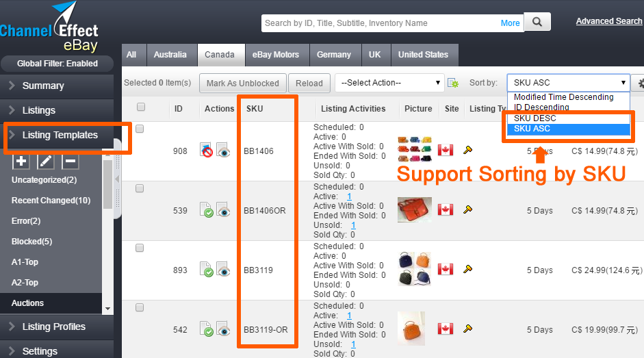Open Active count link for BB1406OR
The image size is (644, 358).
point(349,196)
